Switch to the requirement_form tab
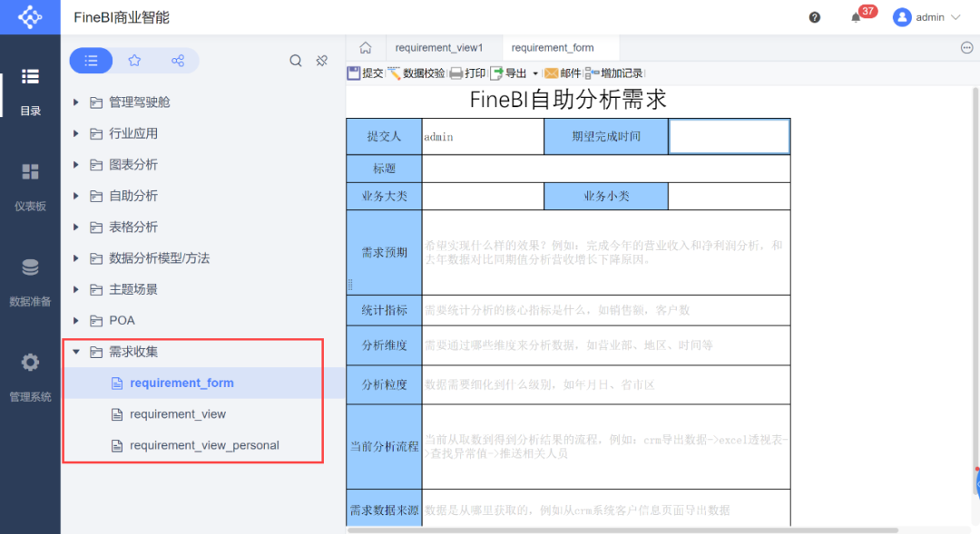This screenshot has height=534, width=980. pos(553,47)
